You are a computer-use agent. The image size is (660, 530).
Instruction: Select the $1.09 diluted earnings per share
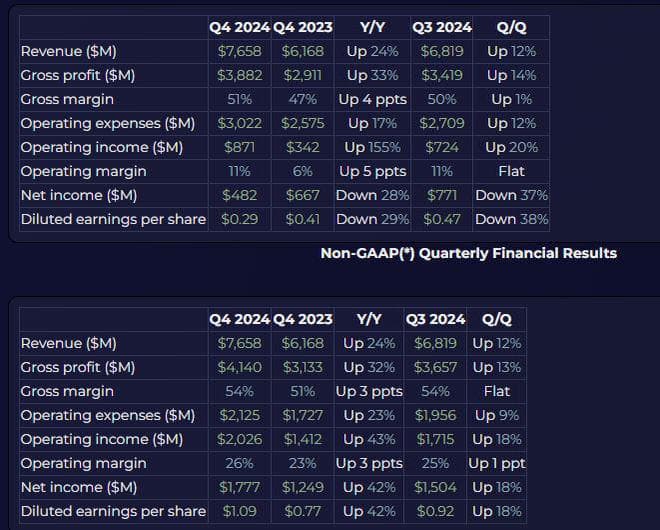click(239, 511)
